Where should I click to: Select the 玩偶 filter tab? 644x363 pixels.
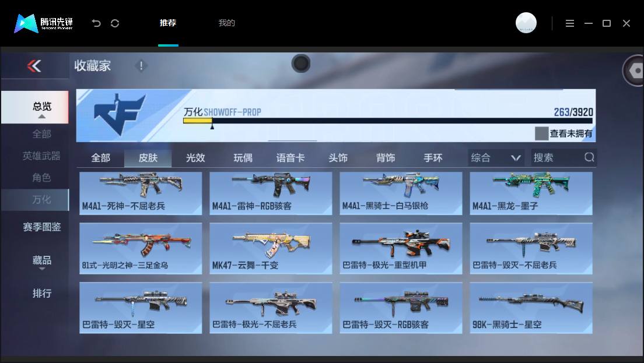(243, 158)
